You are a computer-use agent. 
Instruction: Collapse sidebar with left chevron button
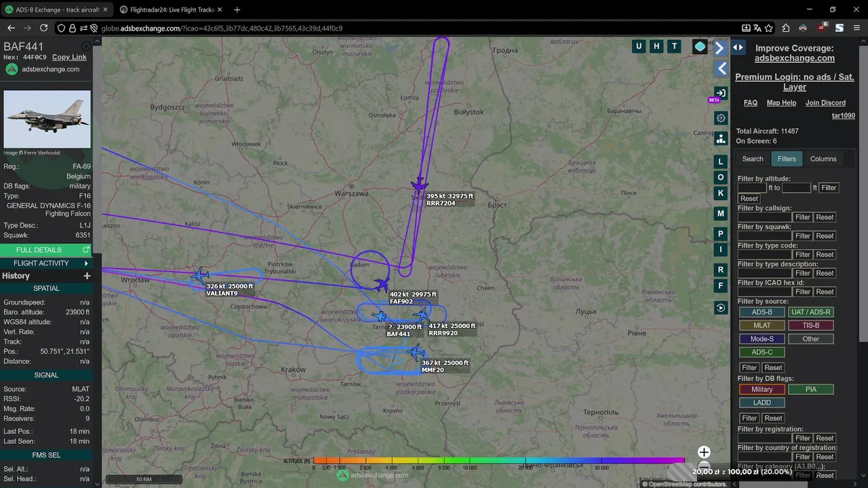click(721, 69)
